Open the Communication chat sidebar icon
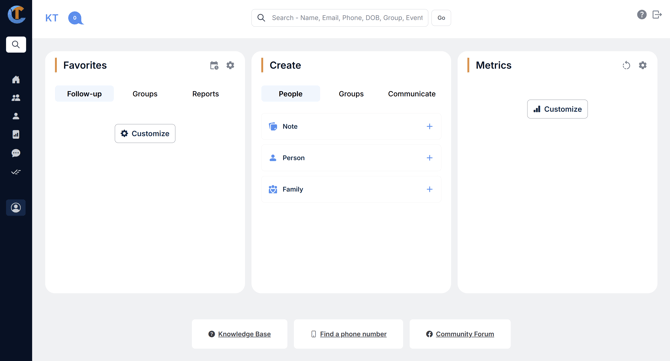Image resolution: width=670 pixels, height=361 pixels. click(x=16, y=153)
